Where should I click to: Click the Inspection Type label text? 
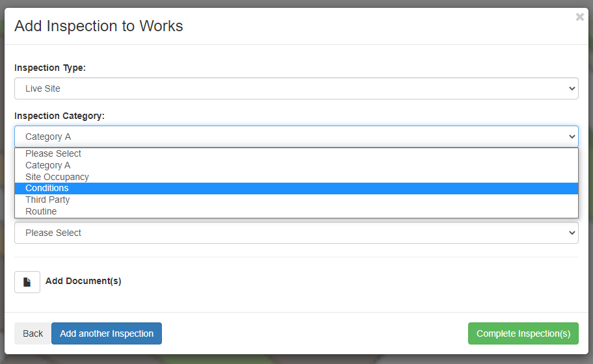[x=50, y=68]
